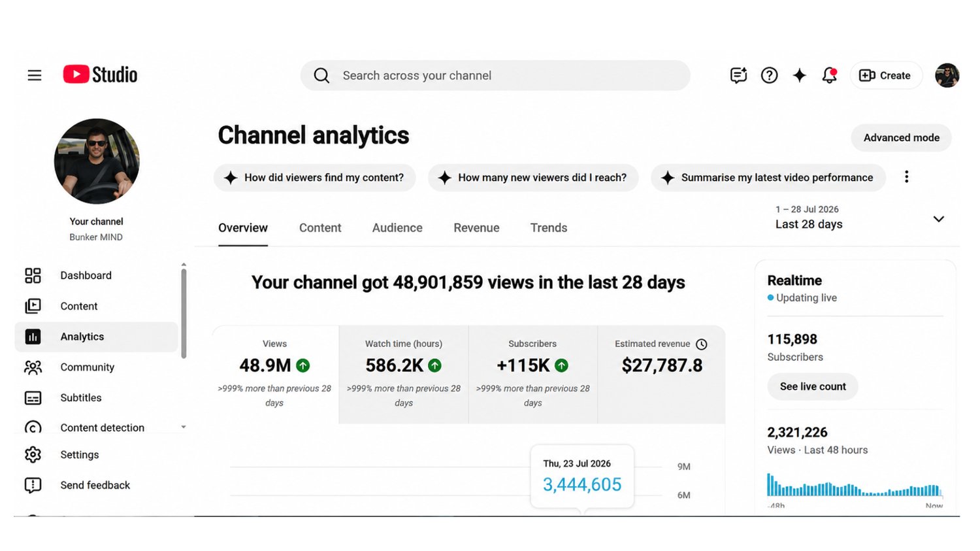Open the comments feedback icon in the header
Image resolution: width=980 pixels, height=551 pixels.
(x=738, y=75)
